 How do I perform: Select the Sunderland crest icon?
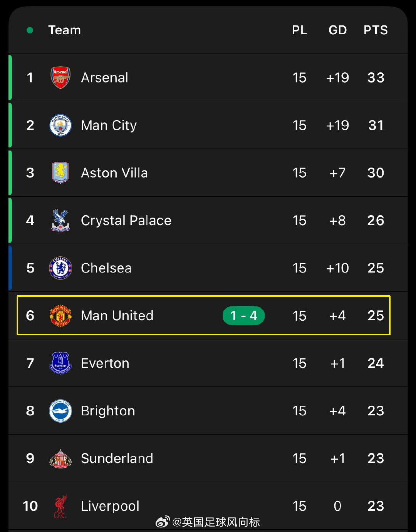[60, 458]
